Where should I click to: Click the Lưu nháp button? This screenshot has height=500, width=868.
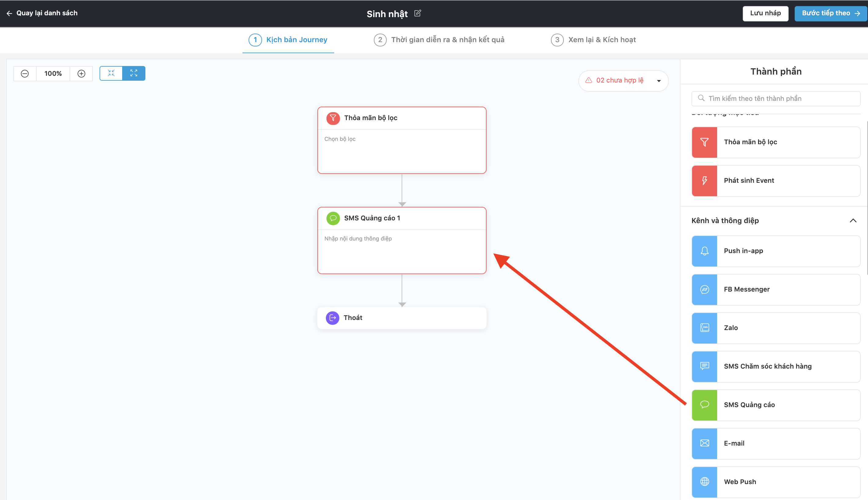pyautogui.click(x=765, y=13)
